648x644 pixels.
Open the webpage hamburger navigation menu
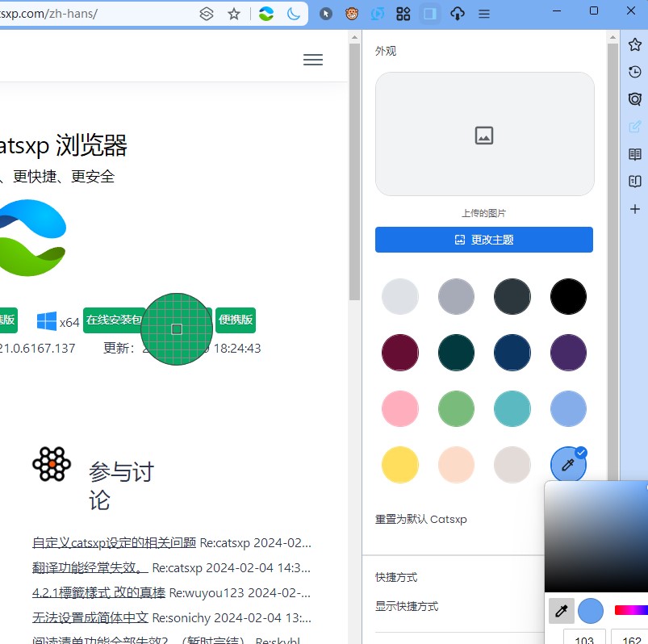pos(313,60)
